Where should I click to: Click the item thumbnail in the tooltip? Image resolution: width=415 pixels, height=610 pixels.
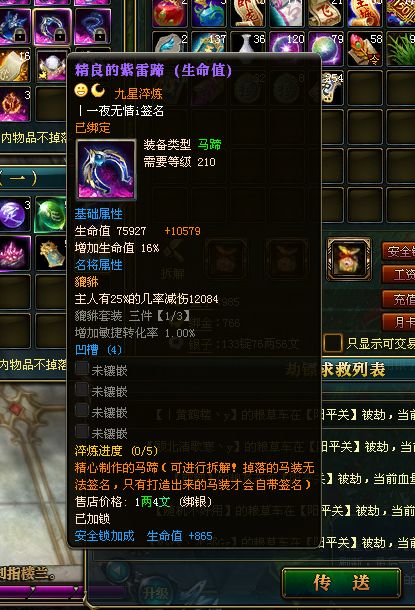pos(106,170)
